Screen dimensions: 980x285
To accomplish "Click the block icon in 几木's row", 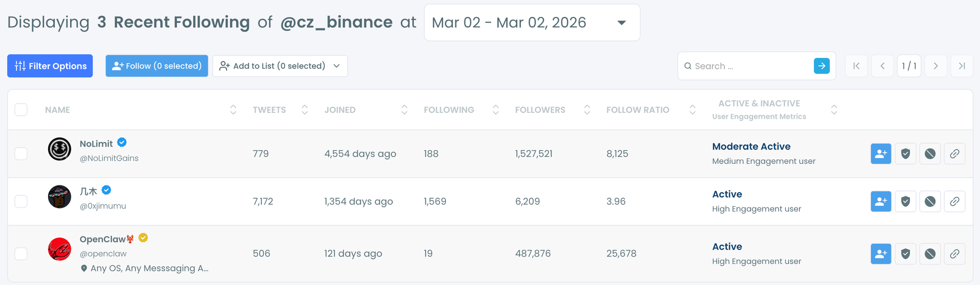I will pos(930,201).
